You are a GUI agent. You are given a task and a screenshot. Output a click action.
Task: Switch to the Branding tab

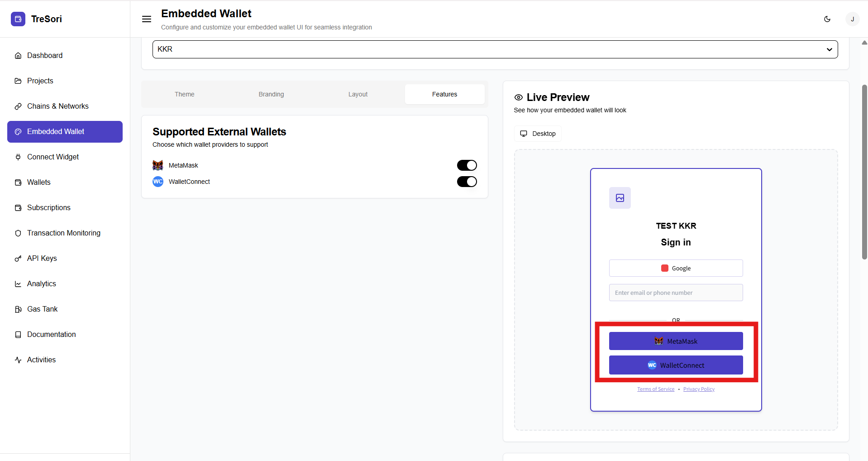271,94
